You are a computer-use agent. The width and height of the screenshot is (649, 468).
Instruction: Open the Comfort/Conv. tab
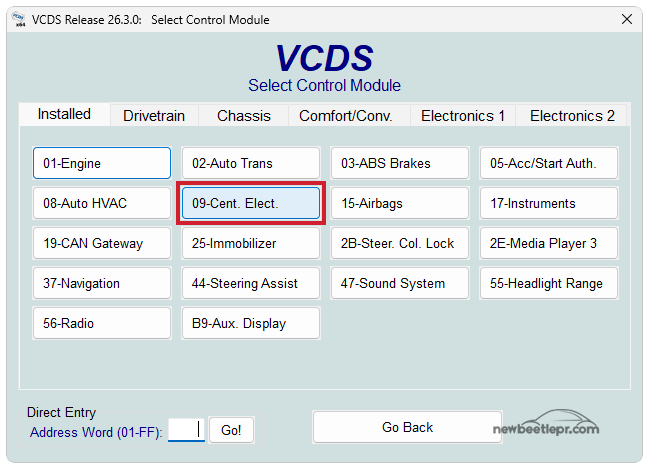click(345, 116)
